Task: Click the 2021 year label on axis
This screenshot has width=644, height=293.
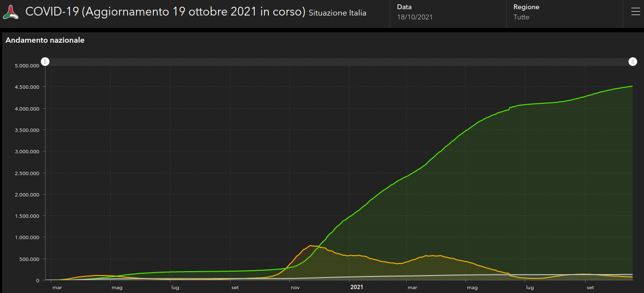Action: (357, 287)
